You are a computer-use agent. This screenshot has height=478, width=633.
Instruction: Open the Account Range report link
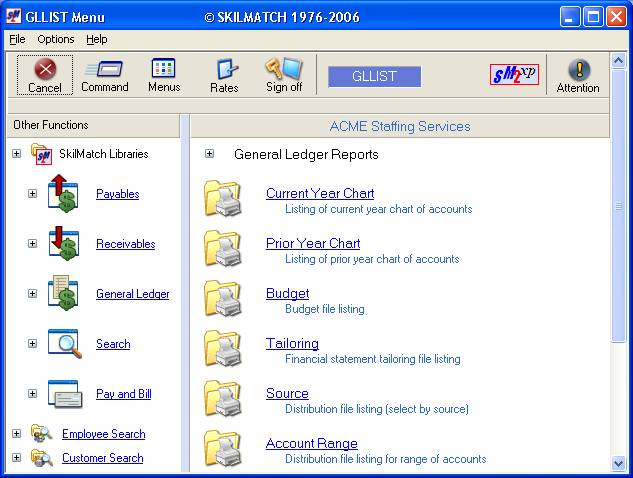tap(312, 444)
